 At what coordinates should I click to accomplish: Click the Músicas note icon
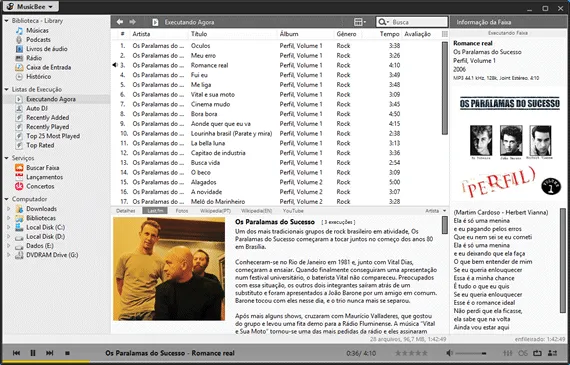point(19,31)
